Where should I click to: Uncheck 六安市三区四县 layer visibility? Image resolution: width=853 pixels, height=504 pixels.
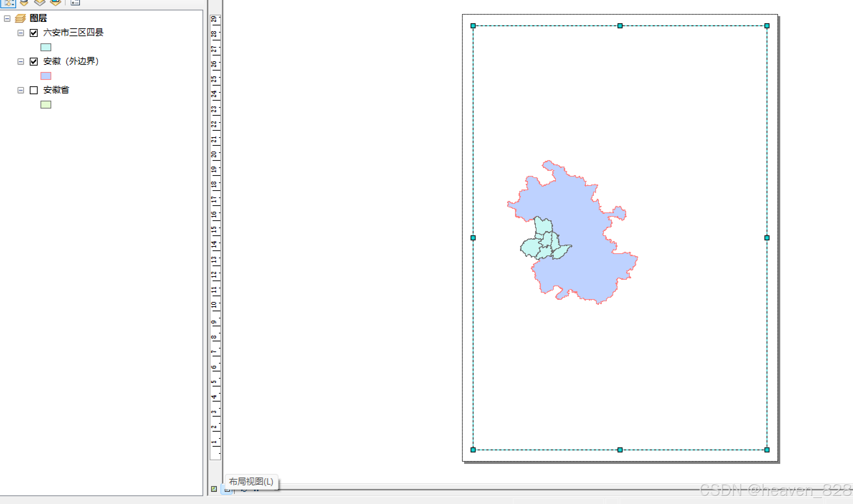pyautogui.click(x=34, y=33)
